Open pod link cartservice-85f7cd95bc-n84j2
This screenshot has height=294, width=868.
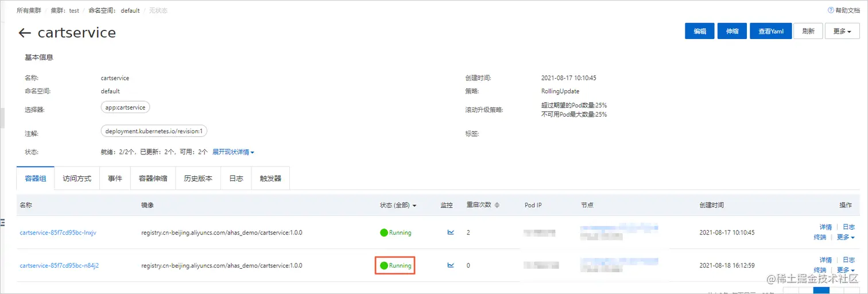coord(60,265)
